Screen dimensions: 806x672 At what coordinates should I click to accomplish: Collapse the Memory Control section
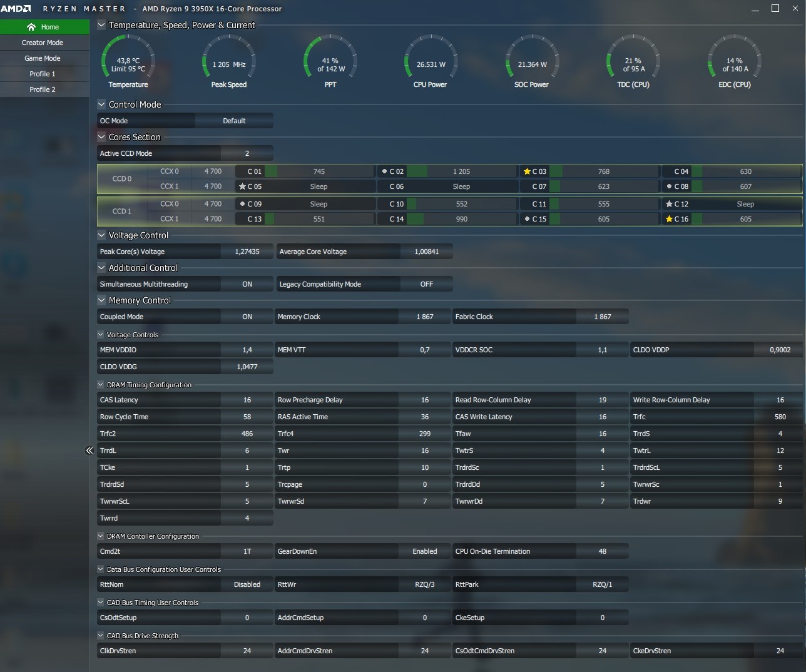pyautogui.click(x=101, y=300)
